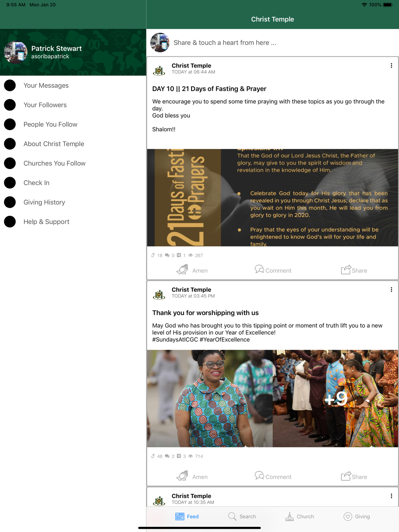Tap the Share icon on worship thank-you post

point(346,476)
